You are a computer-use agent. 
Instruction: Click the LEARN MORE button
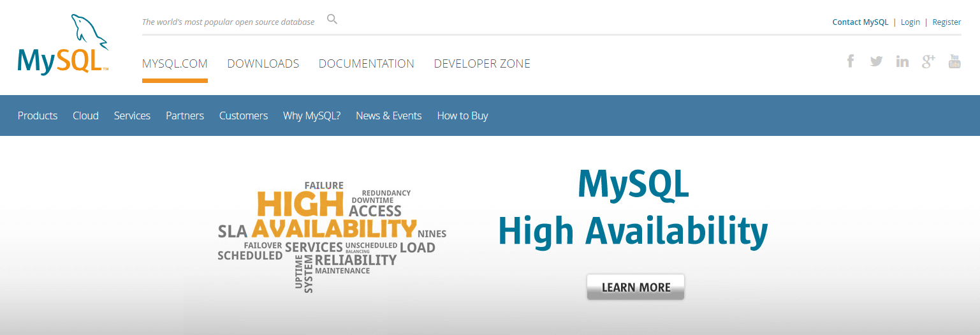point(636,287)
